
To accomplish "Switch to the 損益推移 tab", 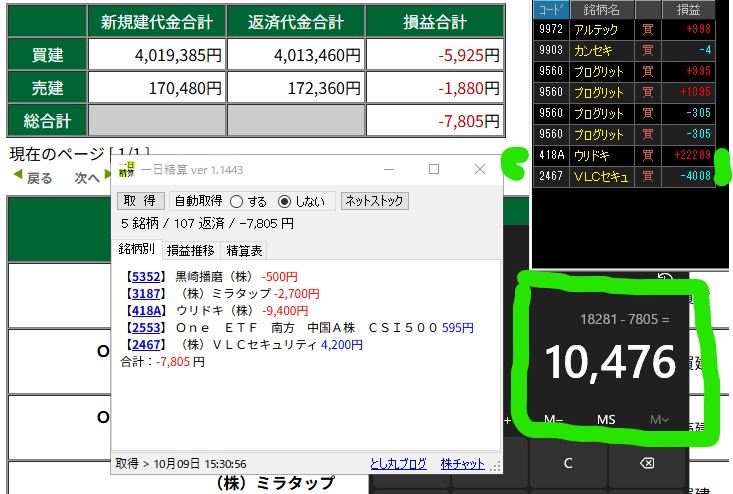I will pos(190,250).
